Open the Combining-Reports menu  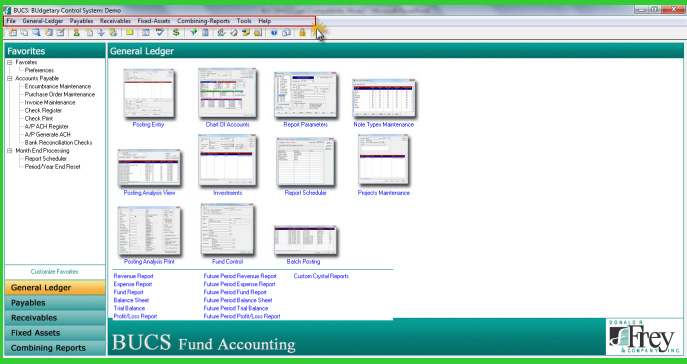(x=204, y=21)
